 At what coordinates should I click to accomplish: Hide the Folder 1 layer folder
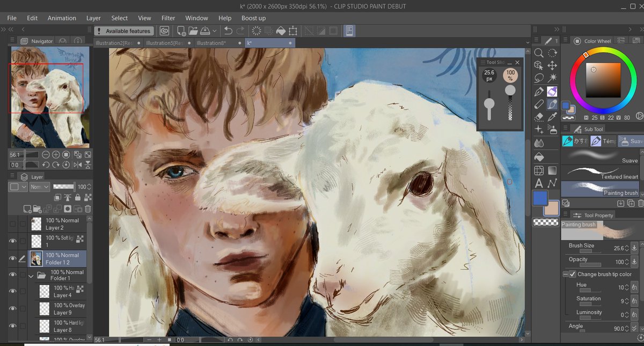(12, 276)
